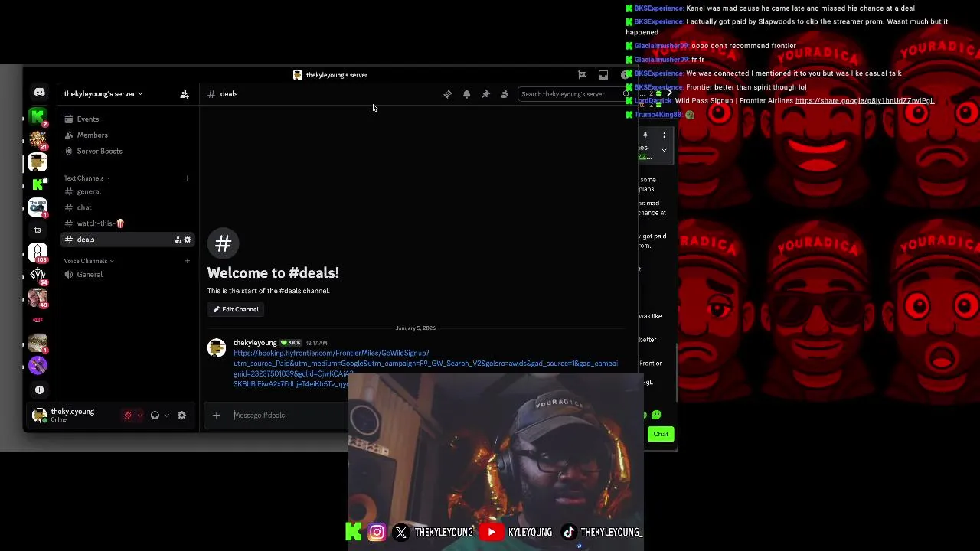The image size is (980, 551).
Task: Add a server with the plus icon
Action: click(x=39, y=390)
